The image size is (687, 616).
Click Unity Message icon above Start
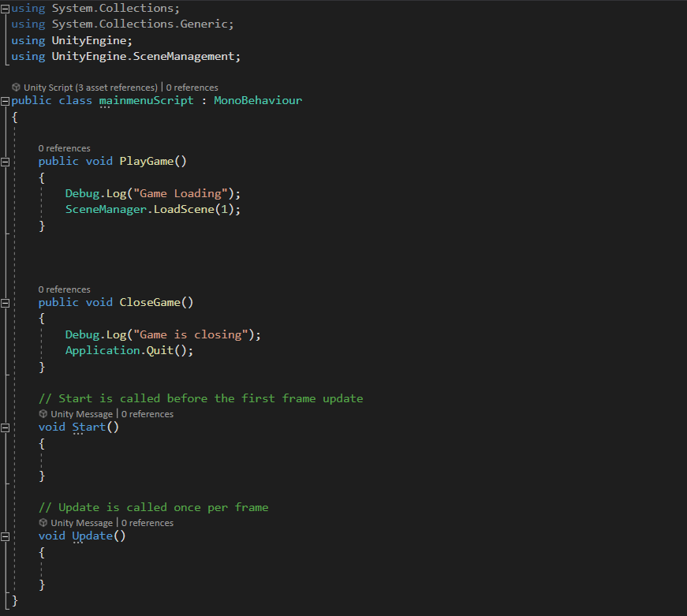(43, 413)
